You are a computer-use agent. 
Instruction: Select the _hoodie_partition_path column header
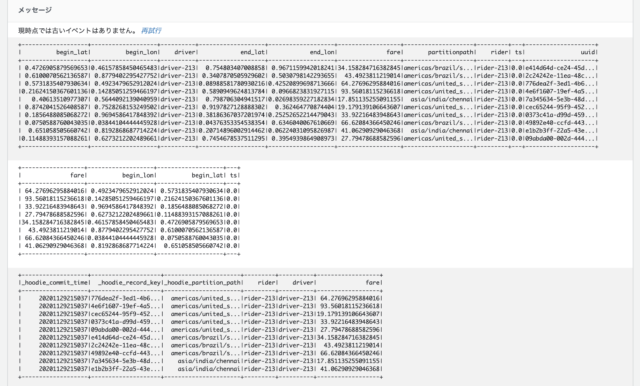coord(203,282)
